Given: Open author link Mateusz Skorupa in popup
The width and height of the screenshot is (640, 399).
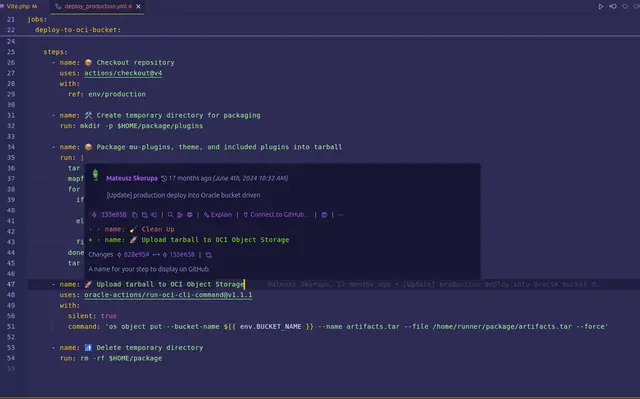Looking at the screenshot, I should pos(132,178).
